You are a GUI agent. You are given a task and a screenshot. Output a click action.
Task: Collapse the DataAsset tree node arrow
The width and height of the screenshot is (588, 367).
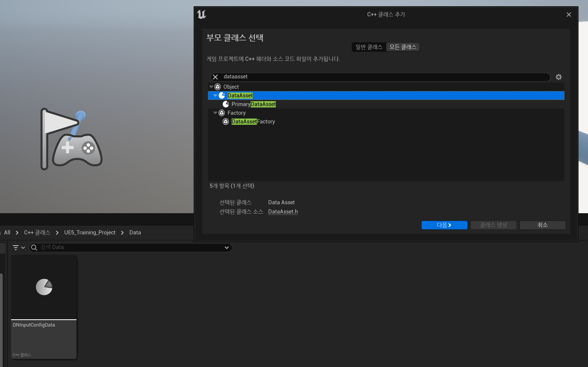click(215, 95)
